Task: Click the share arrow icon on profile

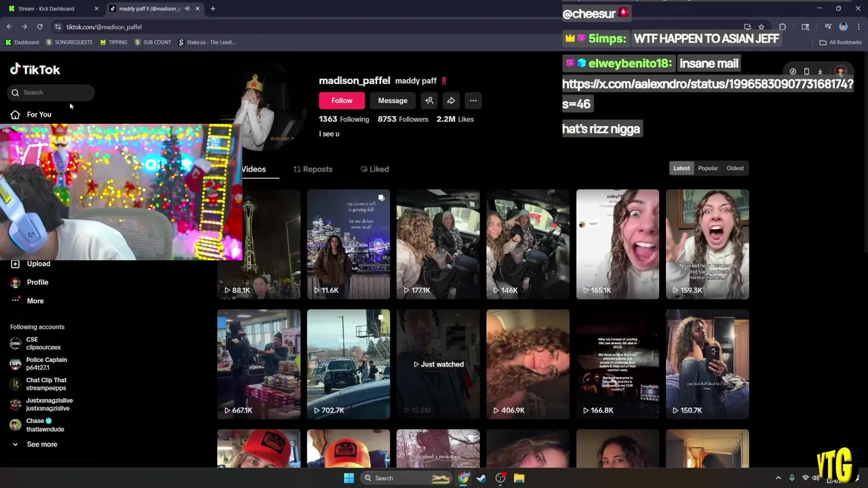Action: [451, 100]
